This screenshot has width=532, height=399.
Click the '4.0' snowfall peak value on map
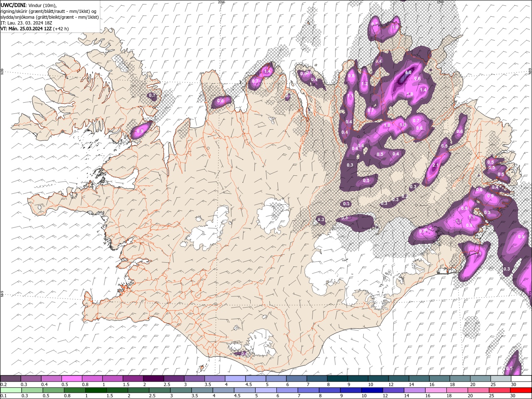pyautogui.click(x=408, y=72)
